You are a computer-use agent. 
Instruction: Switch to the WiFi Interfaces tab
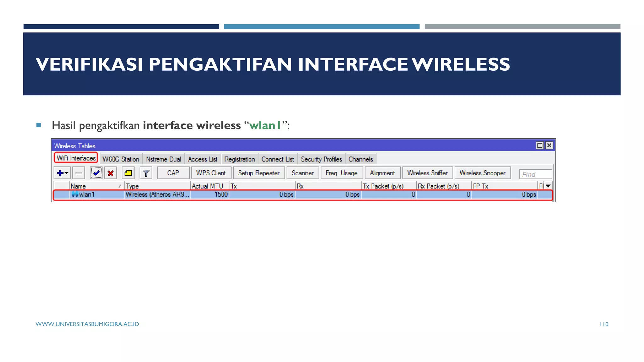[x=76, y=158]
